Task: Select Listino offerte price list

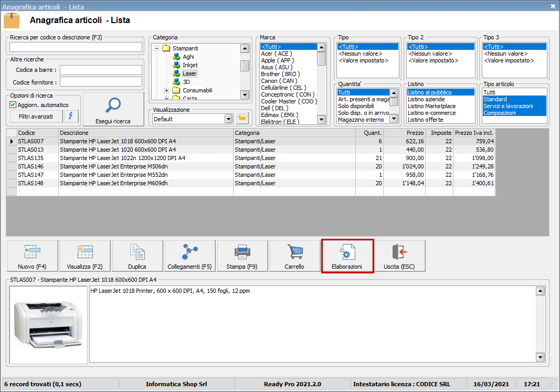Action: (441, 120)
